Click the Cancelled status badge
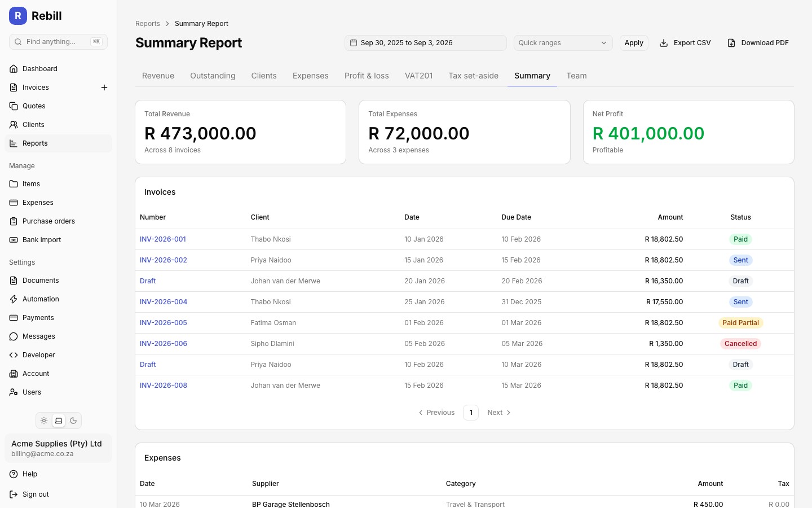 coord(740,344)
